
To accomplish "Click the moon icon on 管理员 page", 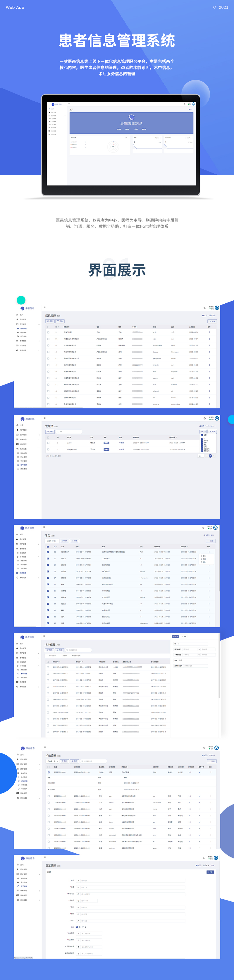I will click(205, 419).
